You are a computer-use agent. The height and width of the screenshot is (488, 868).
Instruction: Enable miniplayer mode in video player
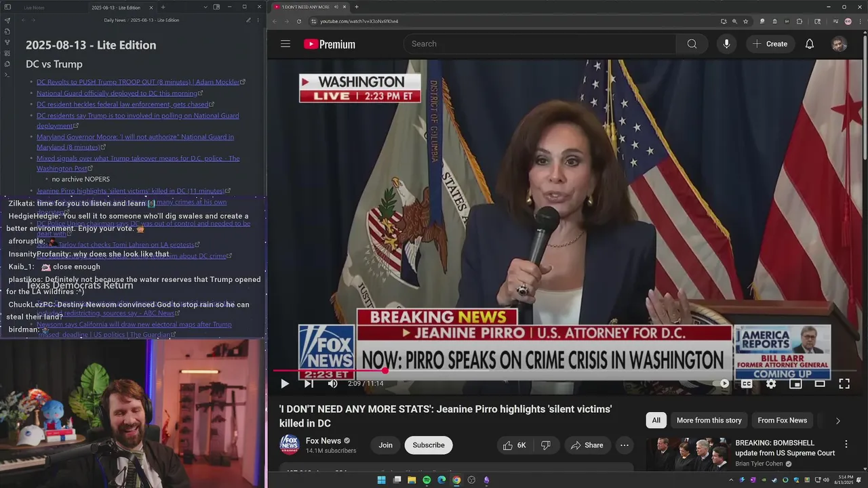pos(795,384)
